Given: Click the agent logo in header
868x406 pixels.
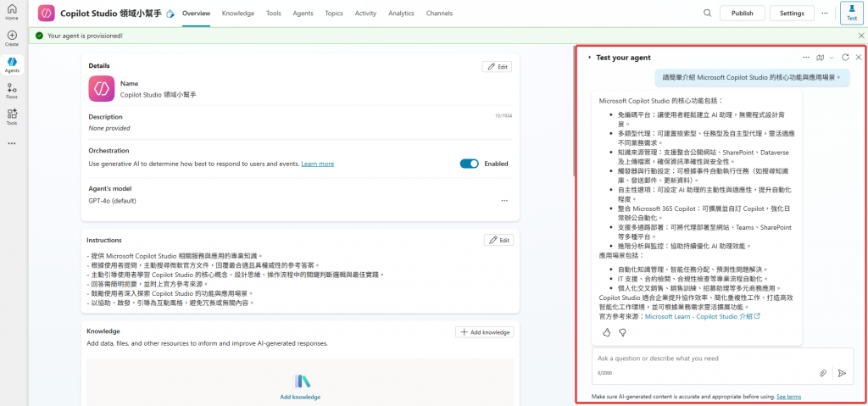Looking at the screenshot, I should click(46, 14).
